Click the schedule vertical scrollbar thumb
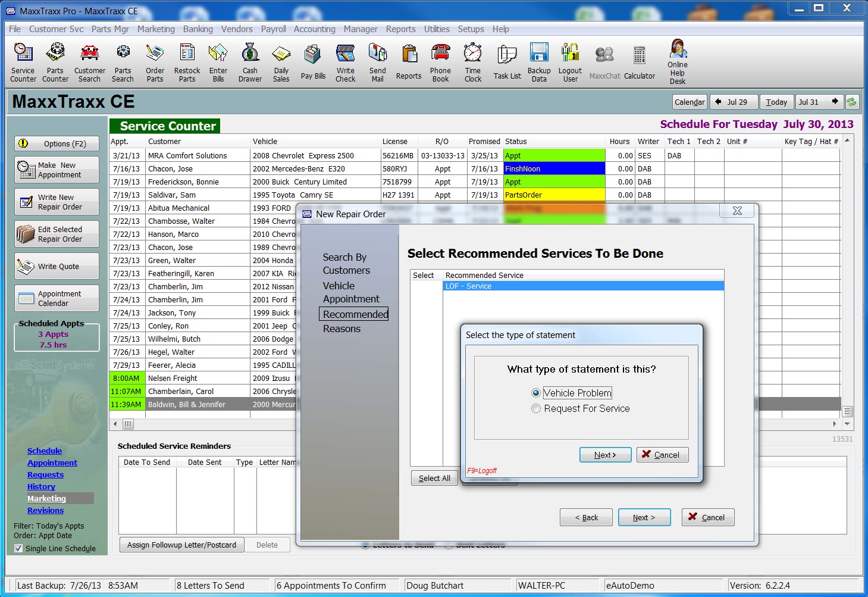This screenshot has width=868, height=597. click(x=847, y=412)
